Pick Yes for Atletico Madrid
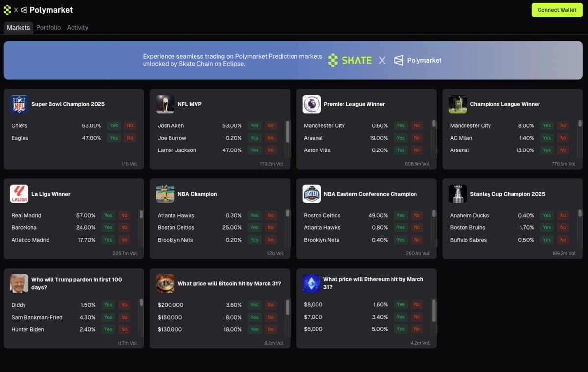 (x=108, y=240)
